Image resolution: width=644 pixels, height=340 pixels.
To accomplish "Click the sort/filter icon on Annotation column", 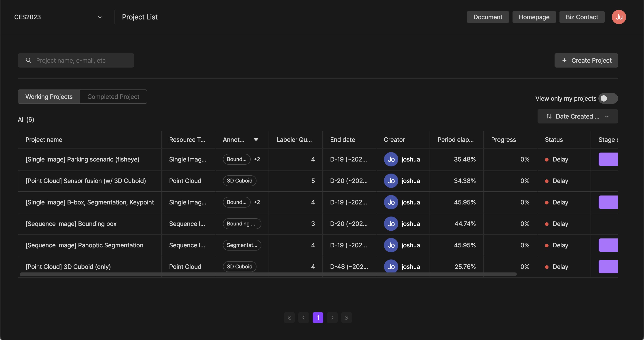I will [256, 139].
